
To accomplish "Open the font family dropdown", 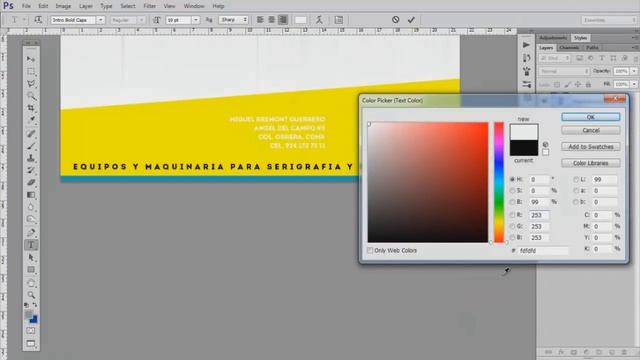I will pos(100,20).
